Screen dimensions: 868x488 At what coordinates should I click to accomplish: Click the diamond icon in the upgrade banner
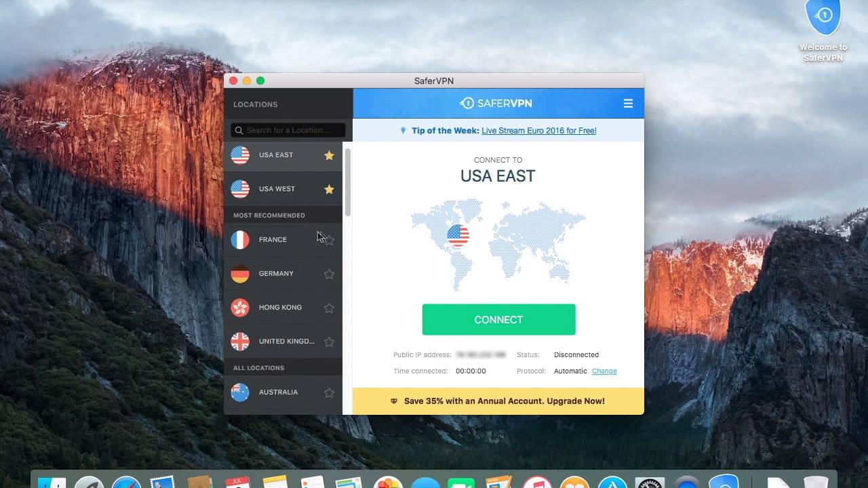394,401
